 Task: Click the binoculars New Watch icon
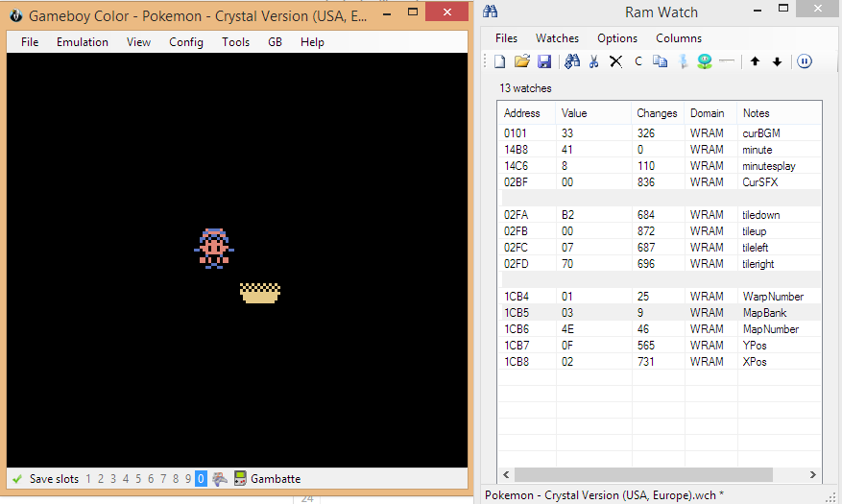click(572, 61)
